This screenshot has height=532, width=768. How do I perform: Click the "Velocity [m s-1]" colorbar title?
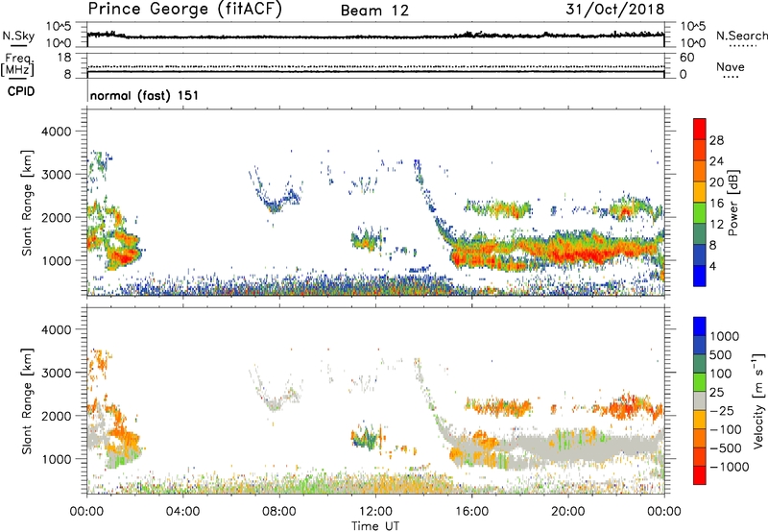[x=758, y=400]
